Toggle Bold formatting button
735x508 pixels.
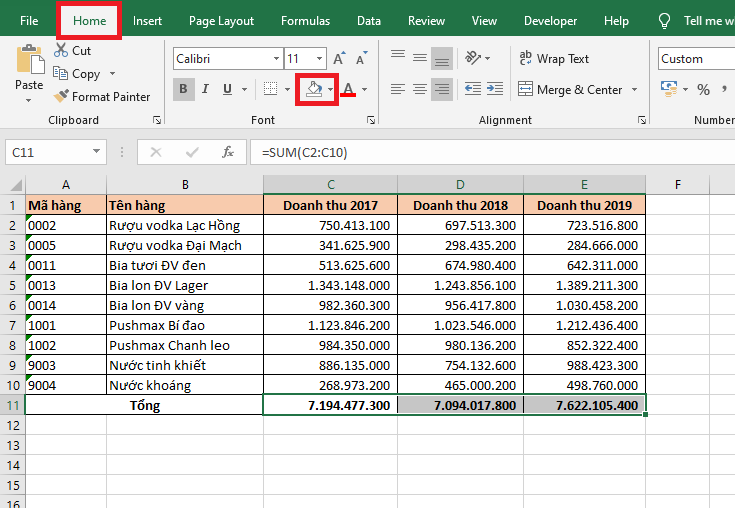tap(184, 90)
